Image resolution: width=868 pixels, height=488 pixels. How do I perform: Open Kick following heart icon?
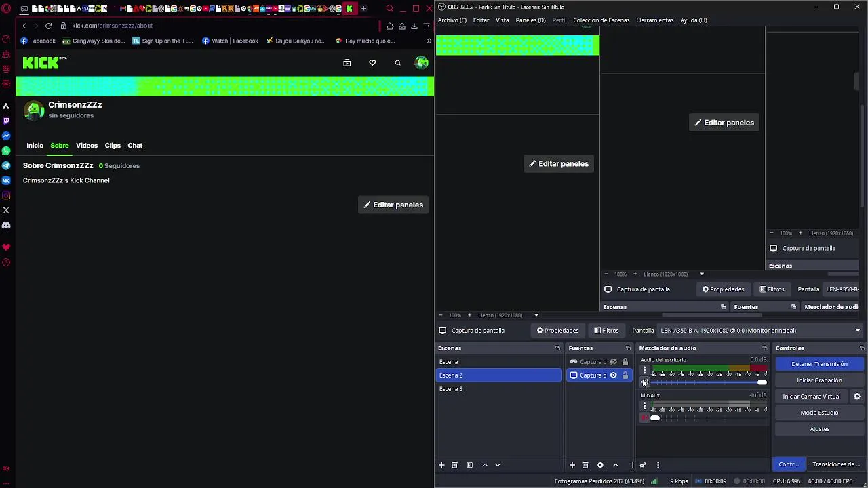click(372, 63)
